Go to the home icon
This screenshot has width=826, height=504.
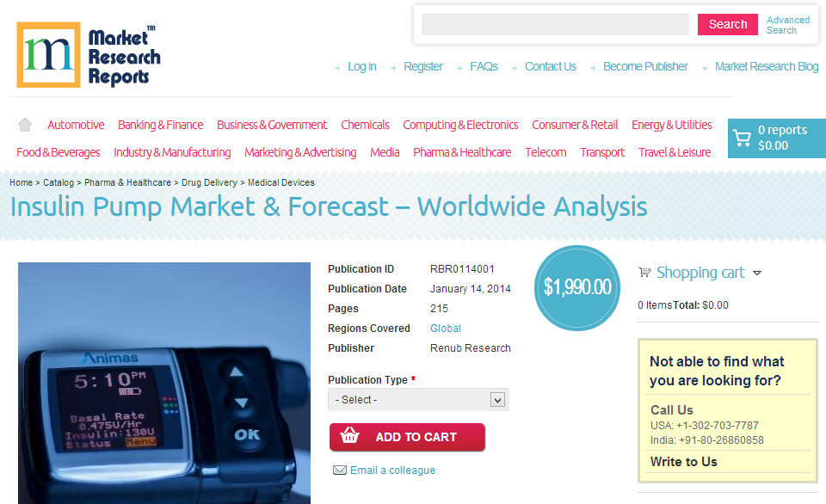click(x=25, y=125)
